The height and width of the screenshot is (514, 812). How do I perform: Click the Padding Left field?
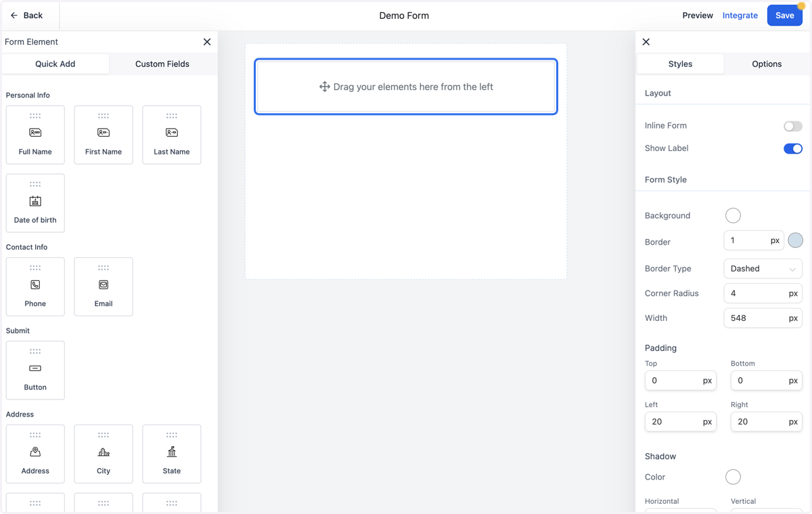click(x=681, y=421)
